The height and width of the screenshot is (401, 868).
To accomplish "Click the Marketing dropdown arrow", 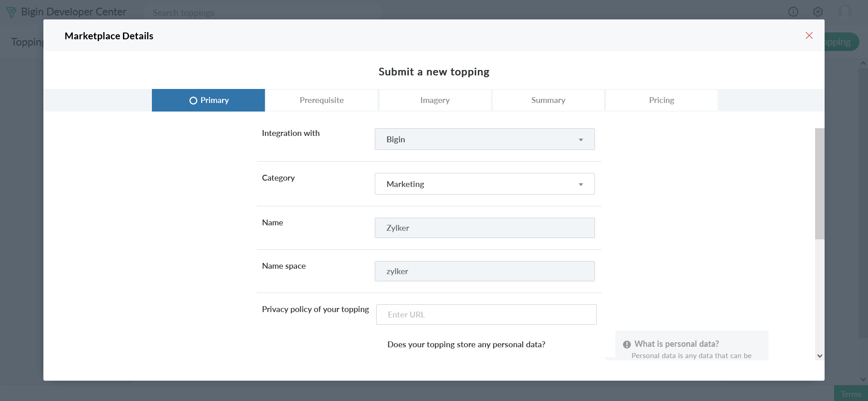I will [580, 184].
